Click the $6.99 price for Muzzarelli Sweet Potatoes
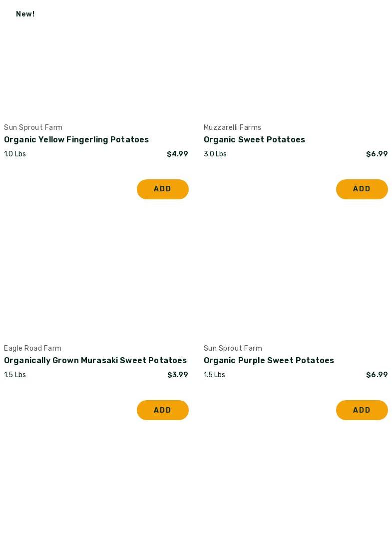 [x=377, y=154]
